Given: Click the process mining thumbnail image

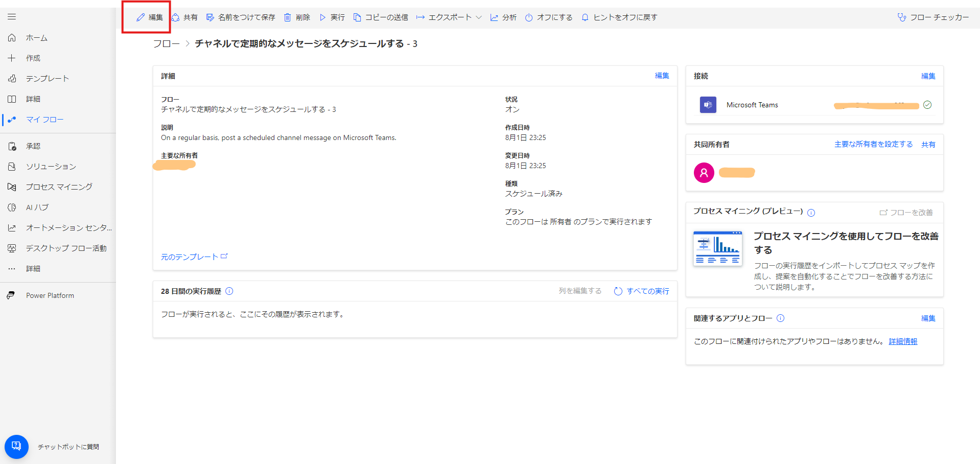Looking at the screenshot, I should click(718, 248).
